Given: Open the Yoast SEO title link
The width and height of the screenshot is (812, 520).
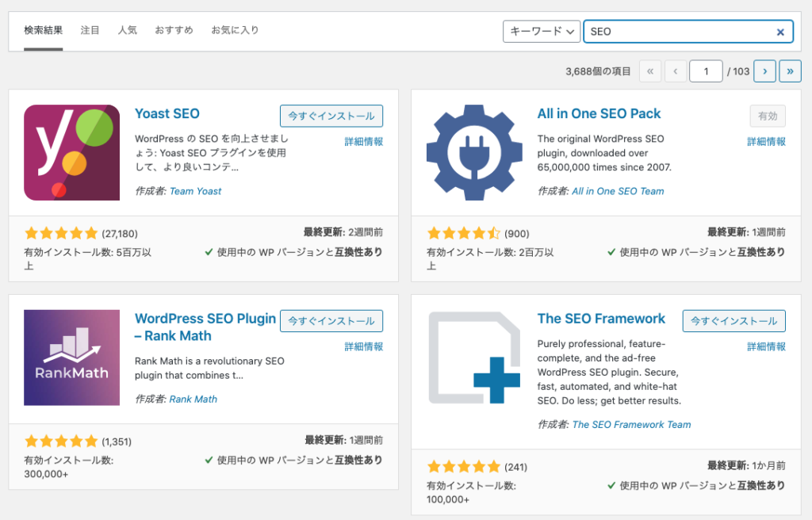Looking at the screenshot, I should point(167,114).
